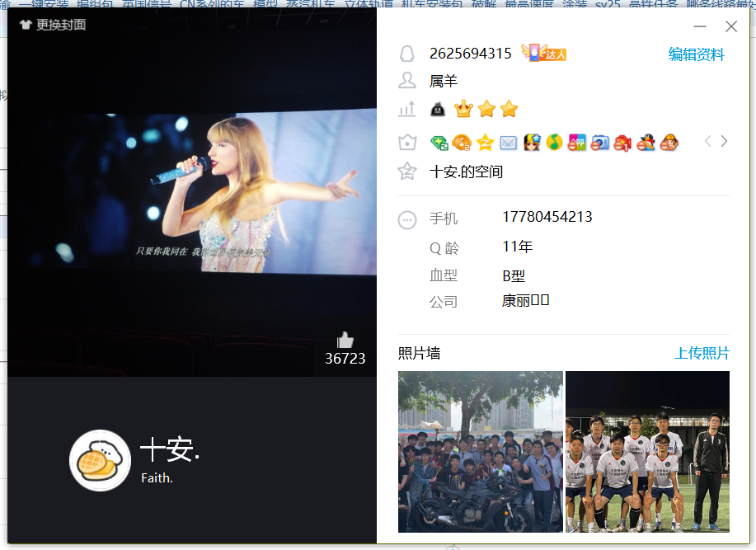Screen dimensions: 756x550
Task: Open the soccer team photo thumbnail
Action: click(x=647, y=452)
